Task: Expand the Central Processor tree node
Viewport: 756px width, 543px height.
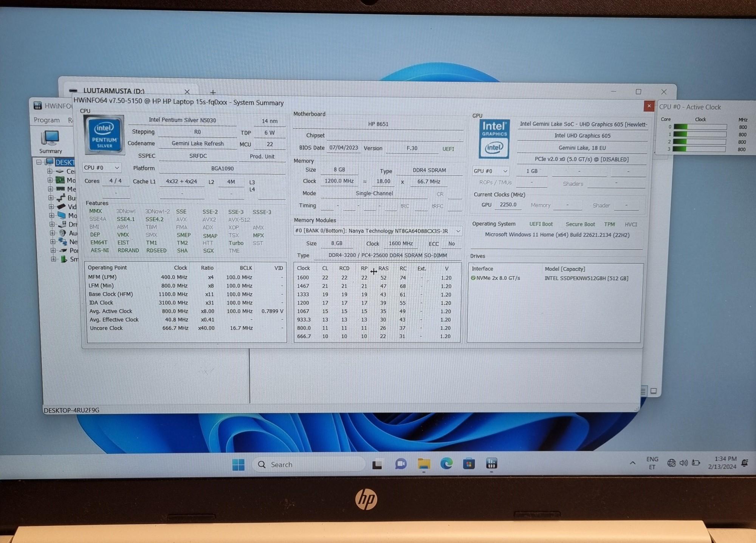Action: 50,171
